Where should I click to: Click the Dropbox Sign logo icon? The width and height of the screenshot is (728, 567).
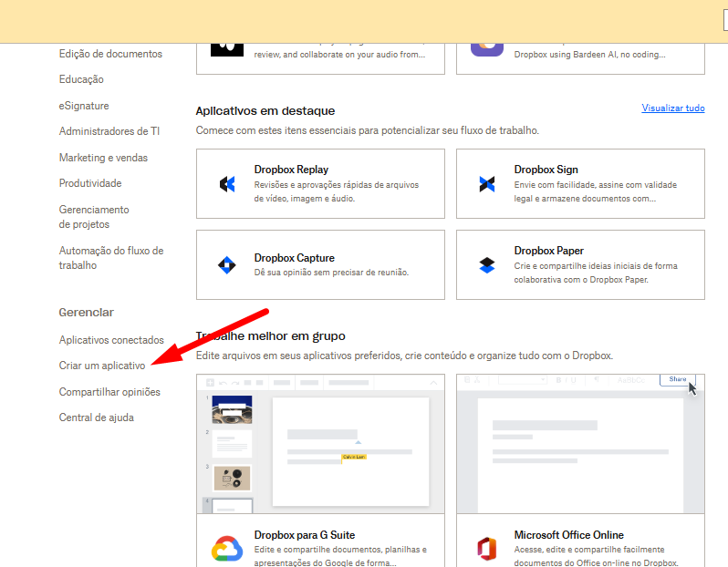487,184
